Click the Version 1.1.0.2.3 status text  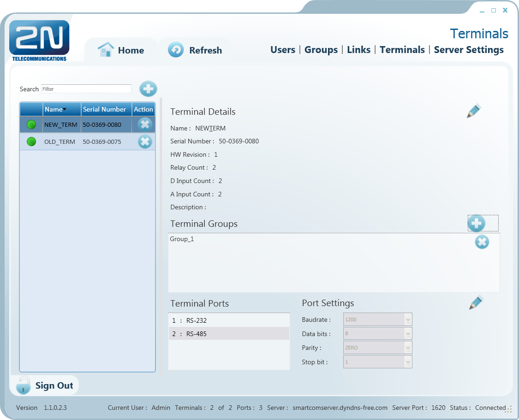pos(42,408)
